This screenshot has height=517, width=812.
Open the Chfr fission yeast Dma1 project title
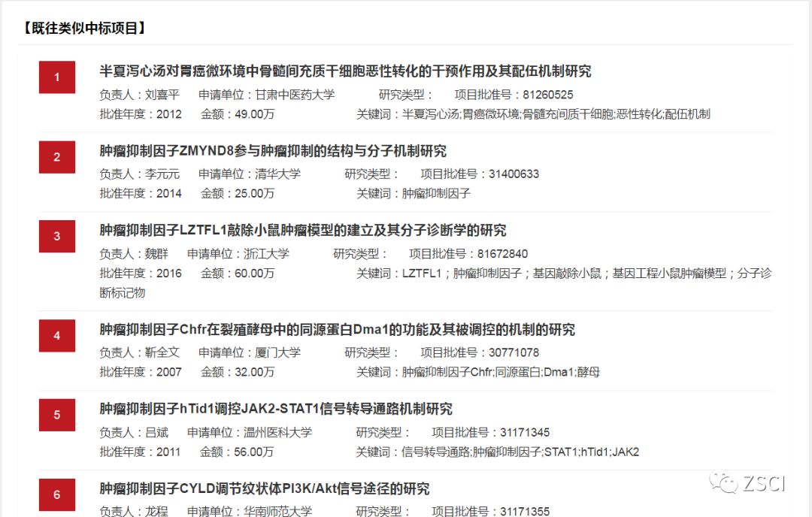click(337, 330)
